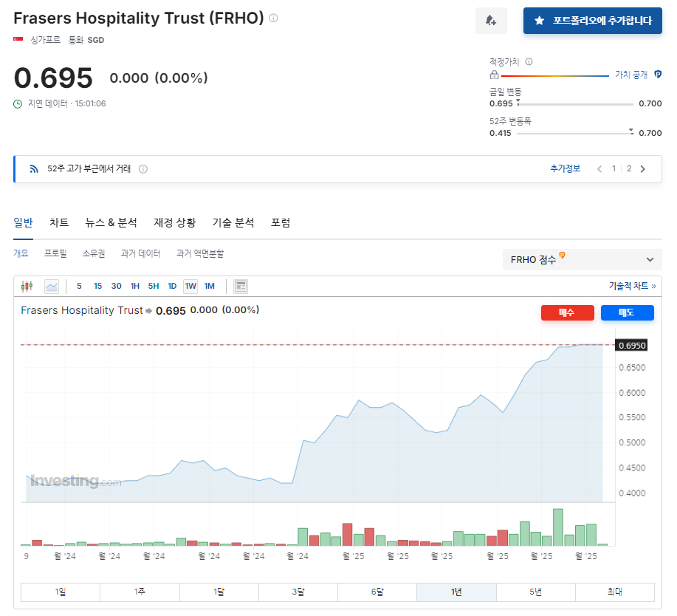Image resolution: width=677 pixels, height=616 pixels.
Task: Click 52주 변동폭 range slider marker
Action: click(x=631, y=131)
